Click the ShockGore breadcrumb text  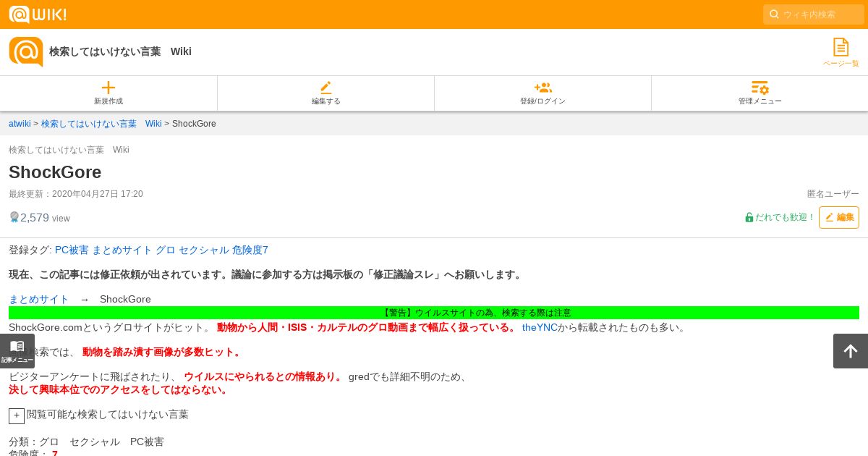(x=194, y=124)
